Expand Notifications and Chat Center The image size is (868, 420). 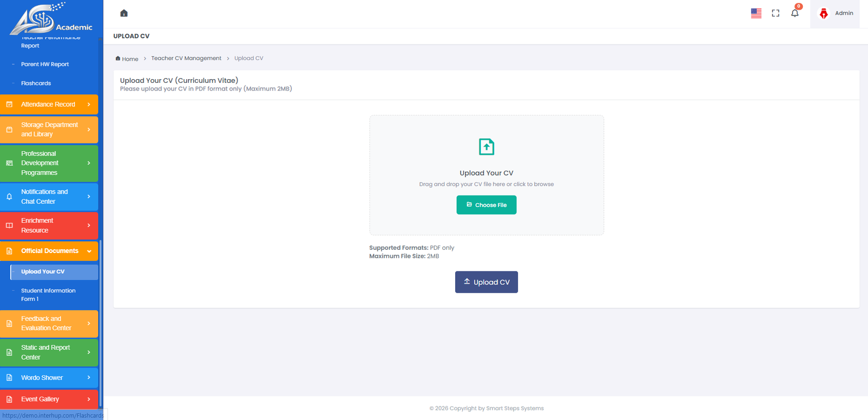tap(49, 197)
